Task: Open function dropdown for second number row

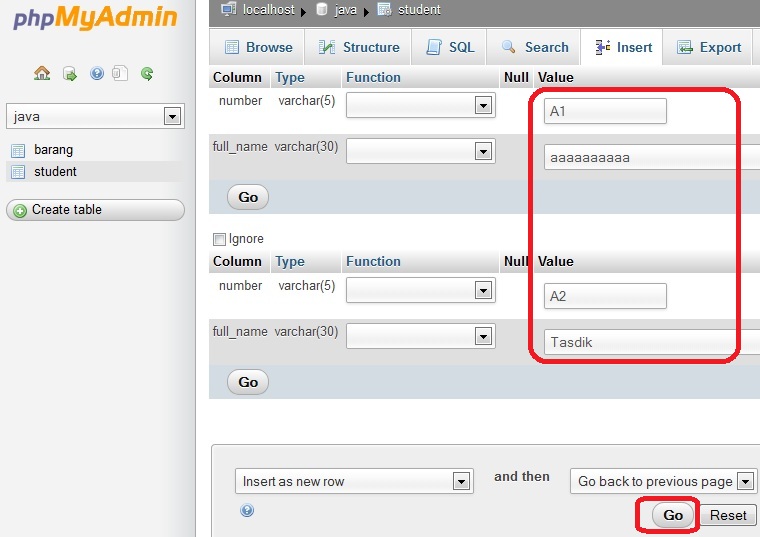Action: 421,290
